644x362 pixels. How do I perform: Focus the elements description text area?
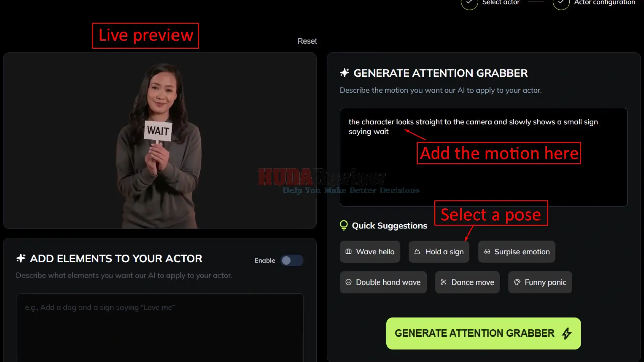(x=160, y=327)
